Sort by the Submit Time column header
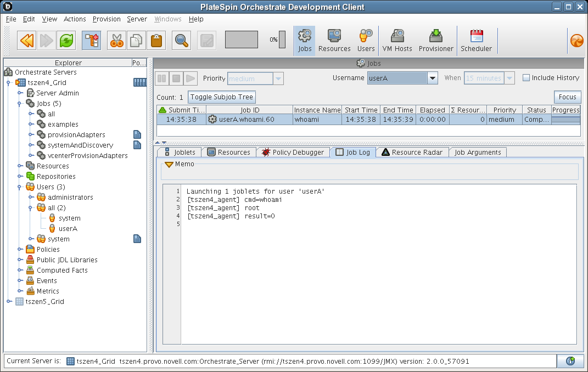This screenshot has height=372, width=588. click(182, 110)
